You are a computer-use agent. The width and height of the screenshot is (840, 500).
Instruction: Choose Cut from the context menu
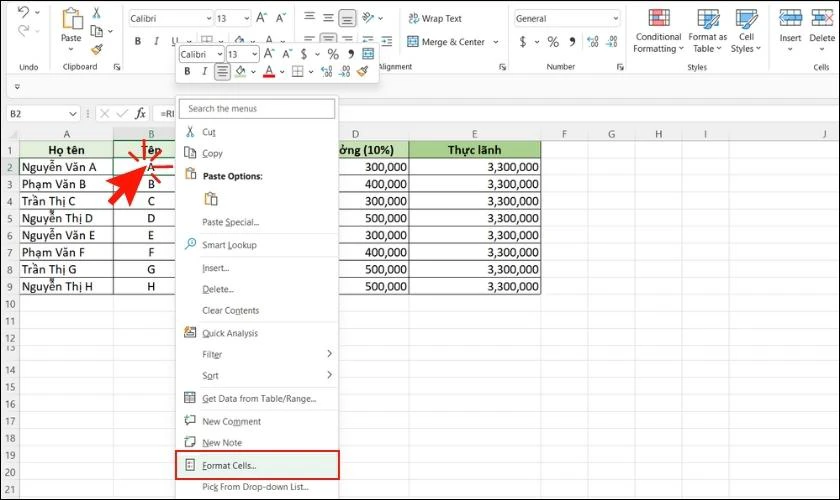258,132
